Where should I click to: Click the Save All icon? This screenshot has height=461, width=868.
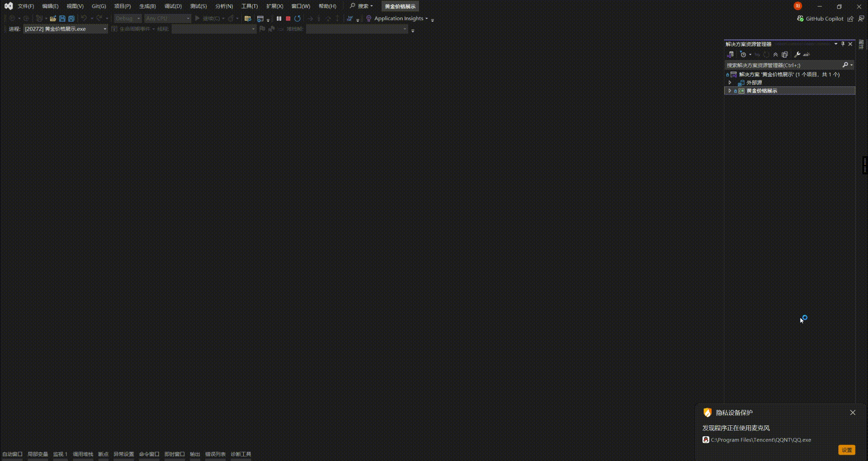[71, 19]
